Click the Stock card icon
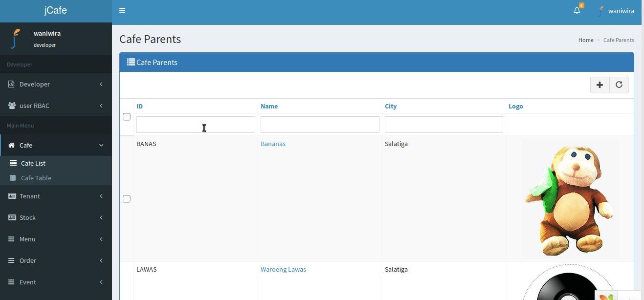The height and width of the screenshot is (300, 644). pyautogui.click(x=12, y=217)
